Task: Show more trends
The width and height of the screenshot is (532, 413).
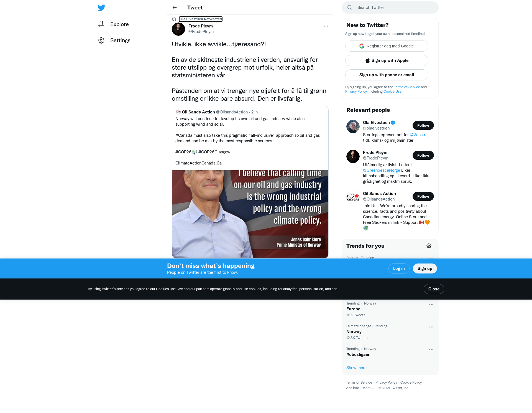Action: (x=356, y=368)
